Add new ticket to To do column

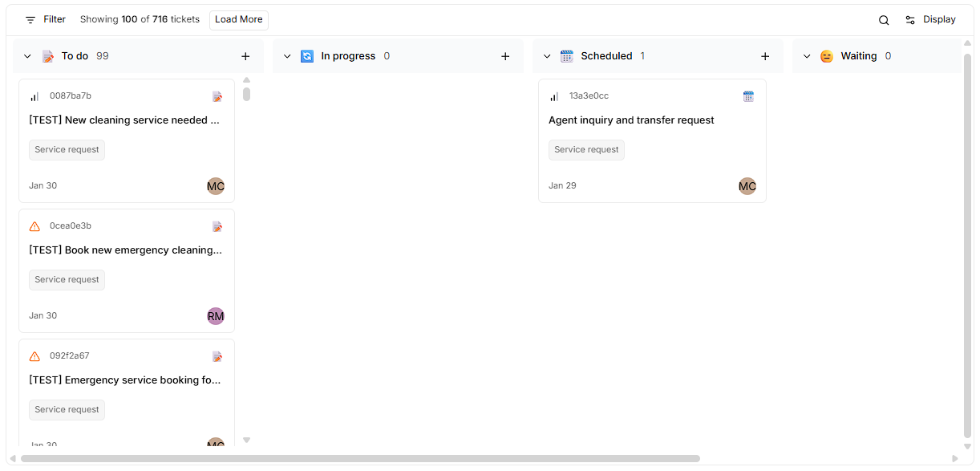(245, 56)
